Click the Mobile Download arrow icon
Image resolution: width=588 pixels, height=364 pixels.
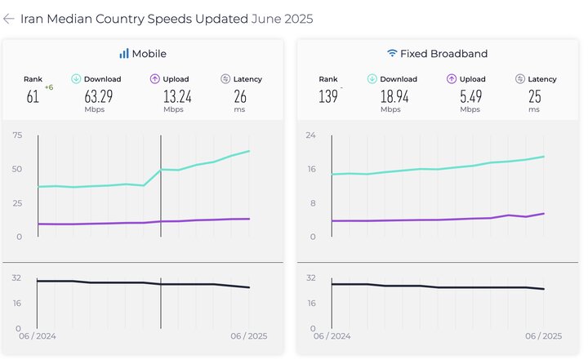click(77, 79)
